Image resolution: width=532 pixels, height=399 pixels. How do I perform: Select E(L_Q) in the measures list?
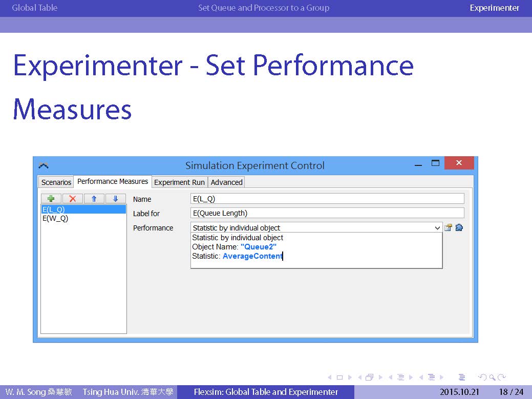(54, 209)
